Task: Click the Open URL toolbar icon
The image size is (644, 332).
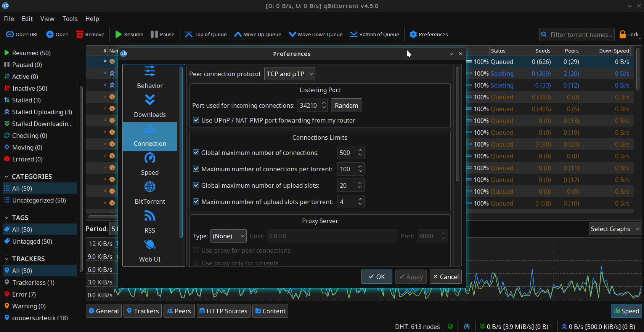Action: coord(10,34)
